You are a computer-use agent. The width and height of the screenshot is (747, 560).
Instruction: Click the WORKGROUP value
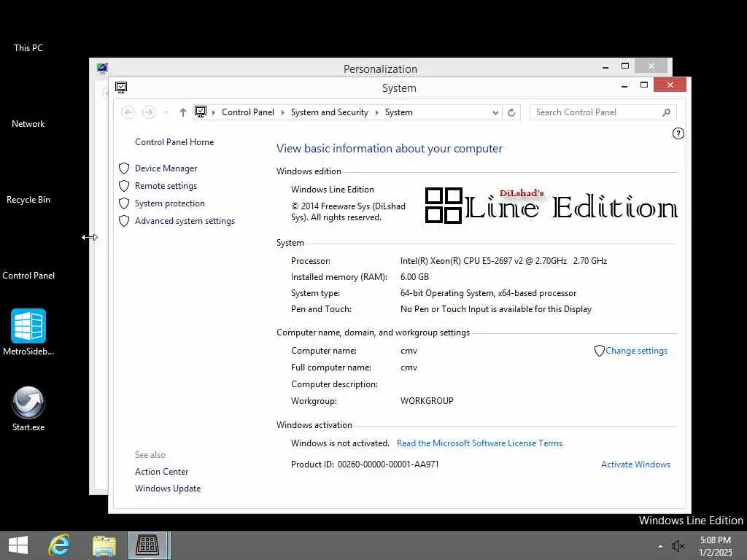coord(427,401)
